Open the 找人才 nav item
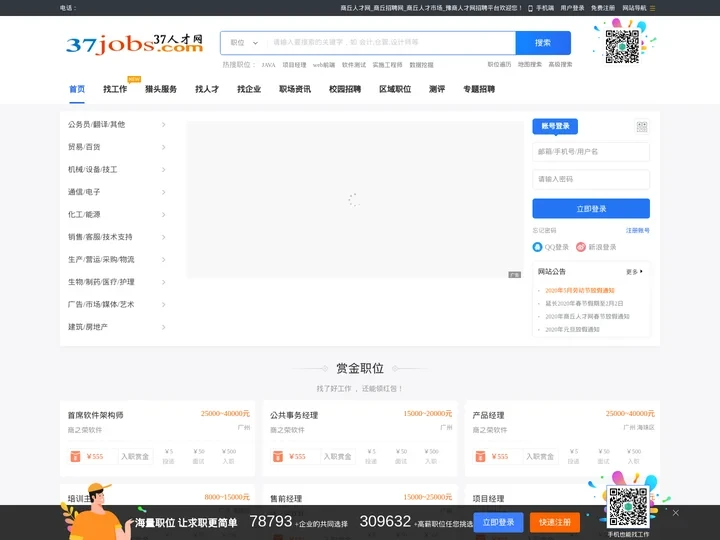 pyautogui.click(x=207, y=89)
